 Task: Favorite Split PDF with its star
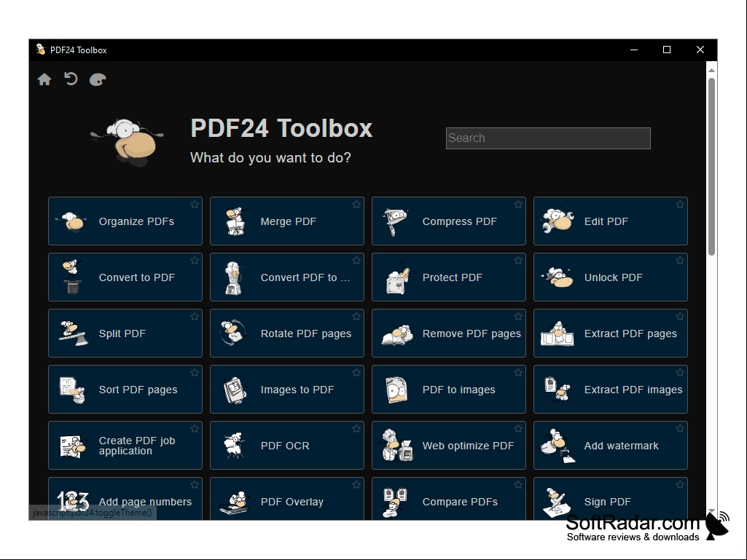(x=195, y=317)
